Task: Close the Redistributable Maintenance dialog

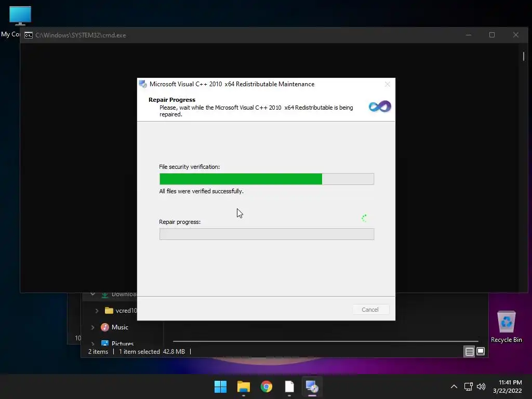Action: coord(387,84)
